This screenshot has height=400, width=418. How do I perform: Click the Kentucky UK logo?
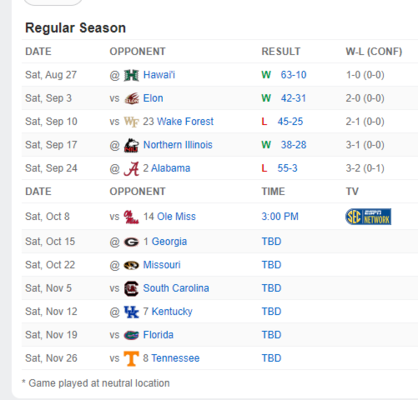tap(131, 312)
